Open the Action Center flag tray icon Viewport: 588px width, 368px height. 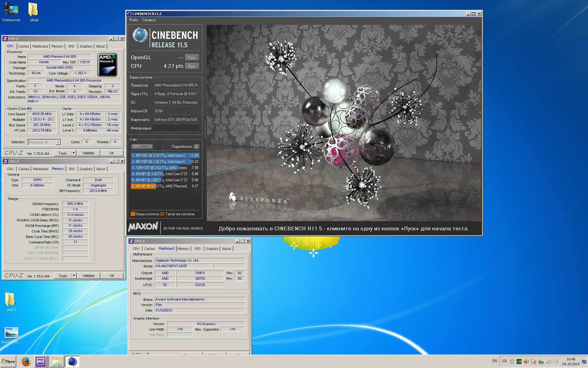coord(533,362)
